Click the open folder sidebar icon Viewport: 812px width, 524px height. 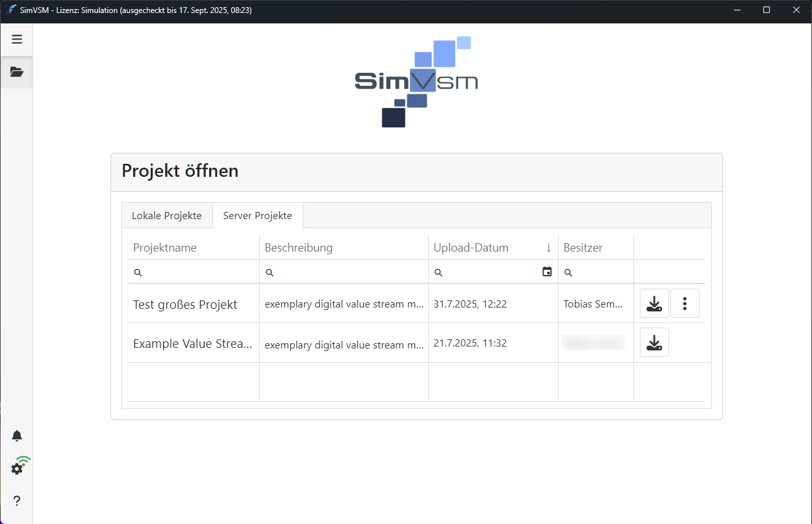[x=17, y=72]
